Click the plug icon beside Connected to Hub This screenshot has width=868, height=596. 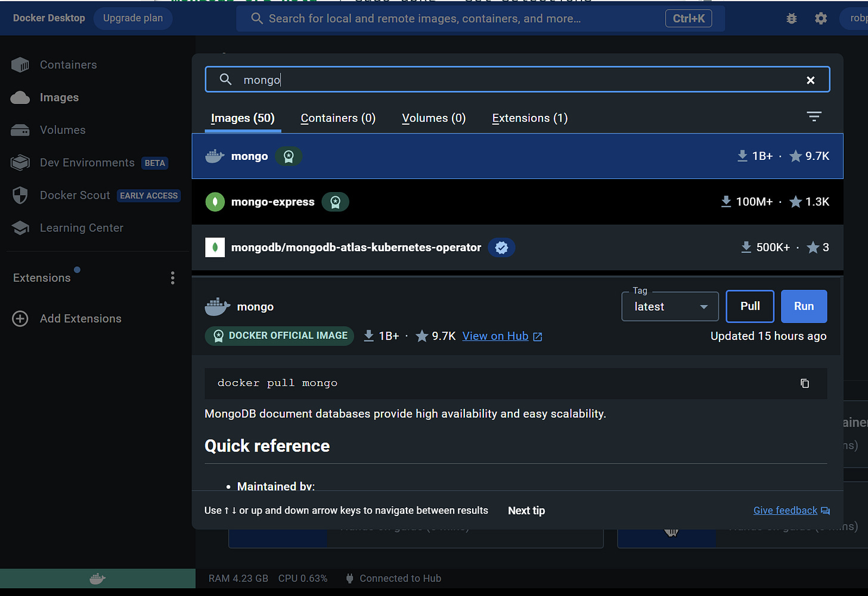click(x=350, y=578)
